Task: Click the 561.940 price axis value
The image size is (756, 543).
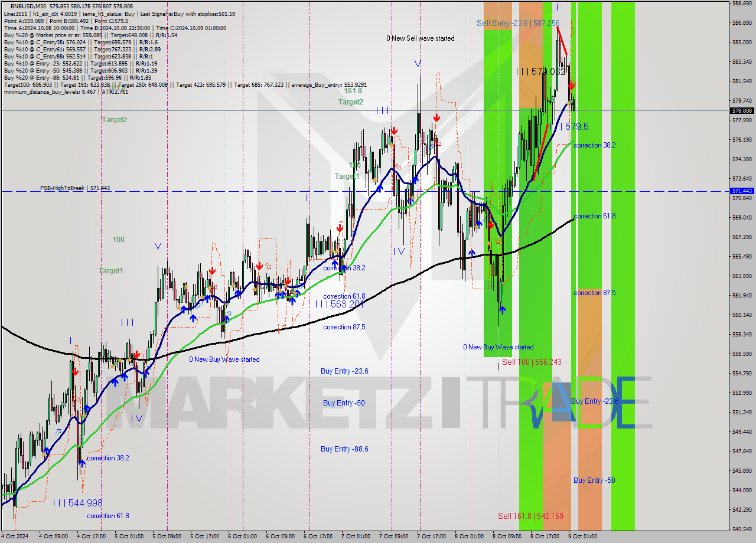Action: click(x=742, y=295)
